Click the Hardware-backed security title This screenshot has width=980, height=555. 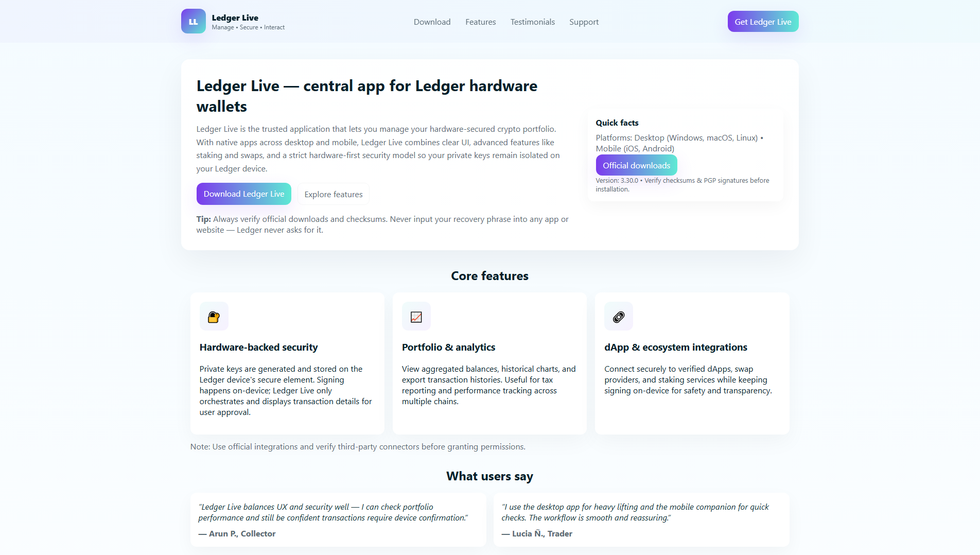(259, 348)
